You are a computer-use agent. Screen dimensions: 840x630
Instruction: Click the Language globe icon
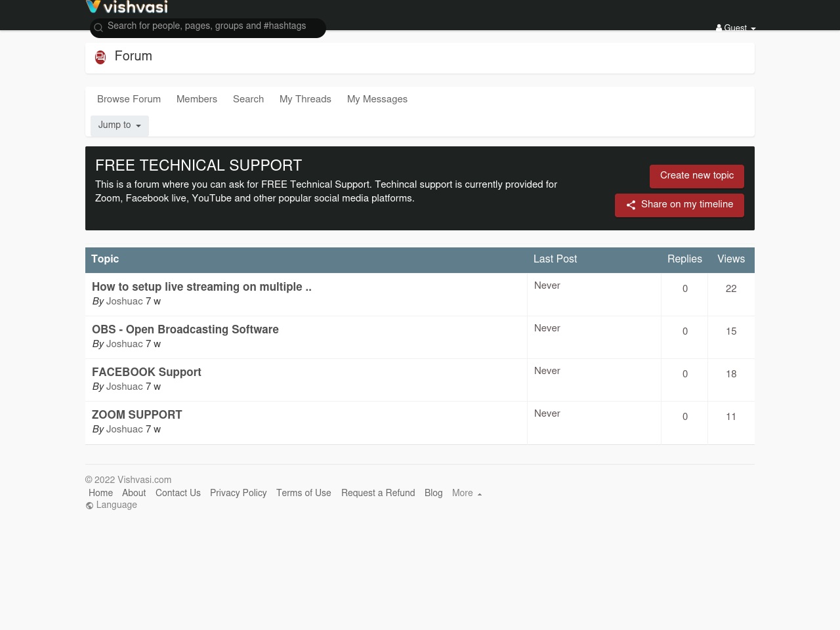89,505
